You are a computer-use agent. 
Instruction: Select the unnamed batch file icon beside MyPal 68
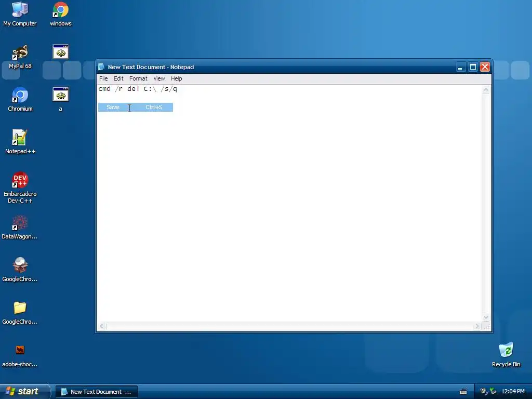tap(61, 52)
